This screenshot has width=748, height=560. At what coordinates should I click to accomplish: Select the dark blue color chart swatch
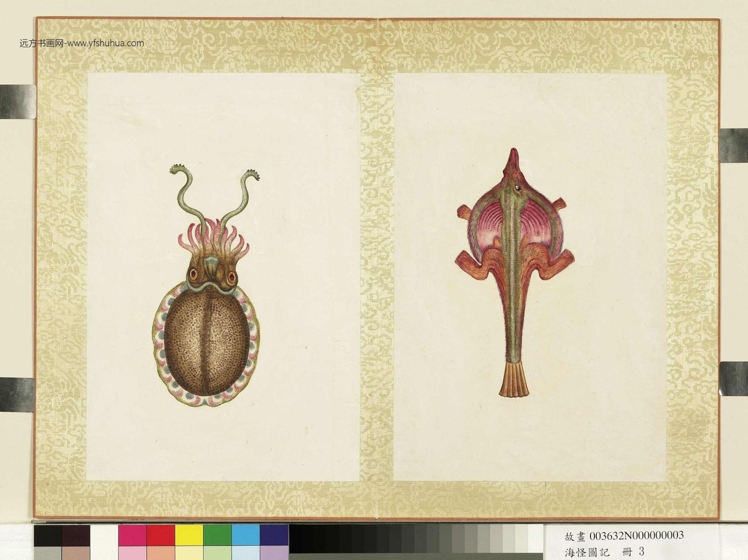[x=274, y=535]
